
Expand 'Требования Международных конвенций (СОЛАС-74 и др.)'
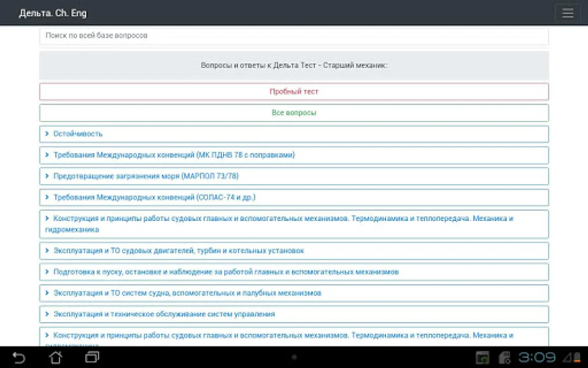tap(294, 197)
